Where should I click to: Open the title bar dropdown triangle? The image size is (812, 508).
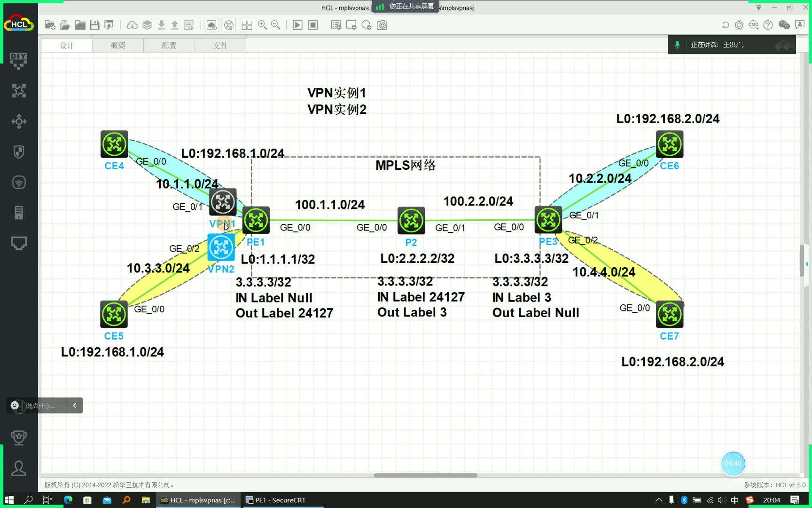[758, 8]
